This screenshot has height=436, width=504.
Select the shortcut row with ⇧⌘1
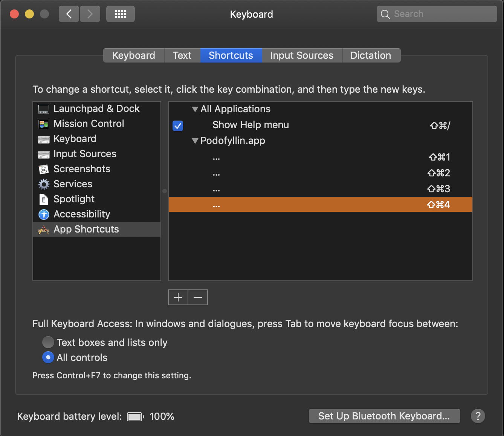click(321, 157)
